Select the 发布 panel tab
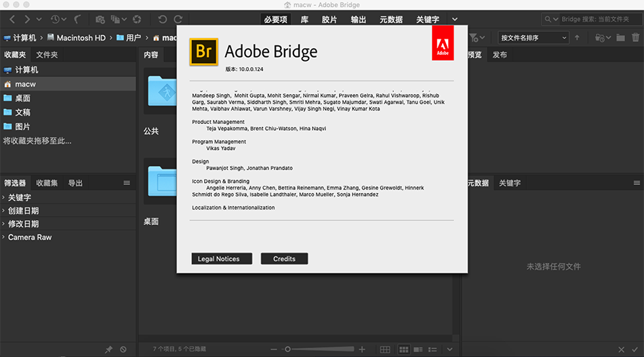This screenshot has height=357, width=644. point(500,55)
